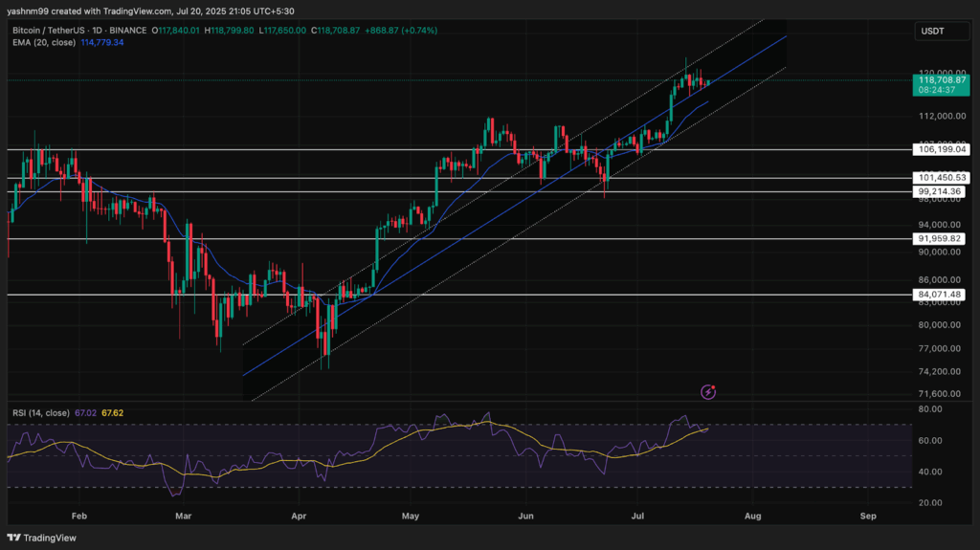Select the EMA (20, close) indicator label
This screenshot has height=550, width=980.
click(44, 42)
